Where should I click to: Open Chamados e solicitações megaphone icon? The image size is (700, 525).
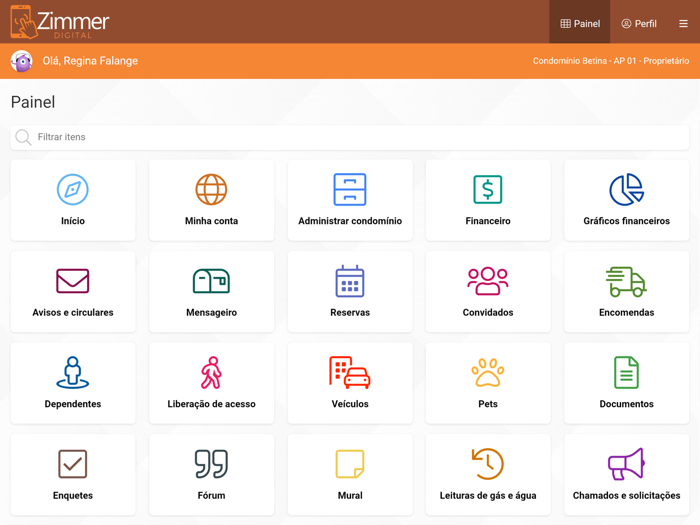626,464
